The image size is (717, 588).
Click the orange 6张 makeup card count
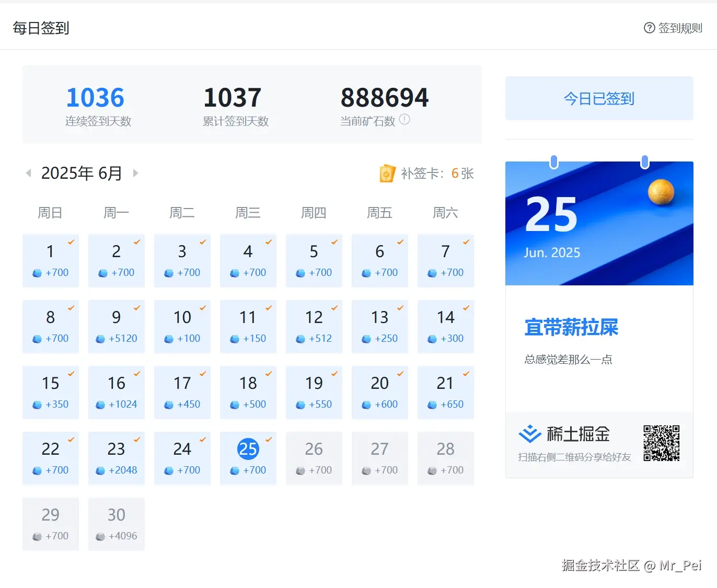459,173
